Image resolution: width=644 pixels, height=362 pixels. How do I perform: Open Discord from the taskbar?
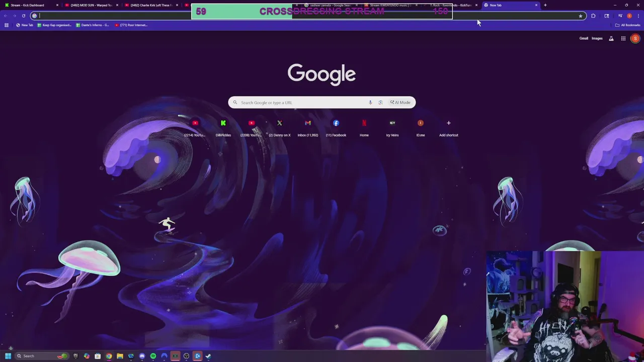click(x=142, y=356)
